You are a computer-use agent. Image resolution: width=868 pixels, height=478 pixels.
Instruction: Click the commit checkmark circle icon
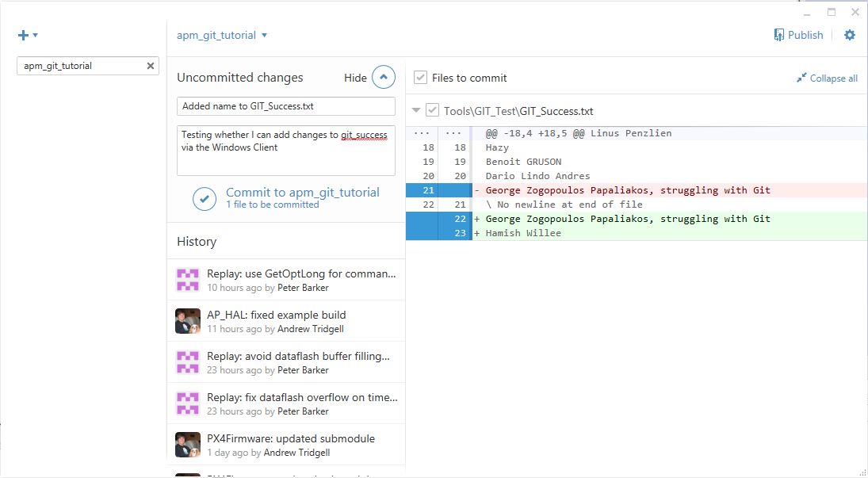(x=205, y=198)
